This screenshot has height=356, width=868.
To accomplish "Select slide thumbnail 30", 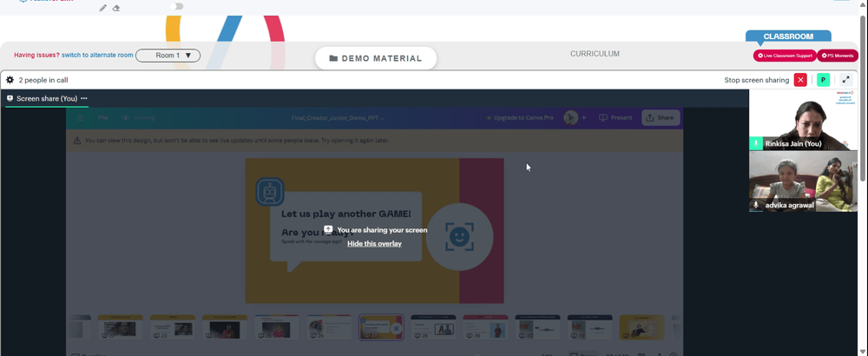I will coord(537,327).
